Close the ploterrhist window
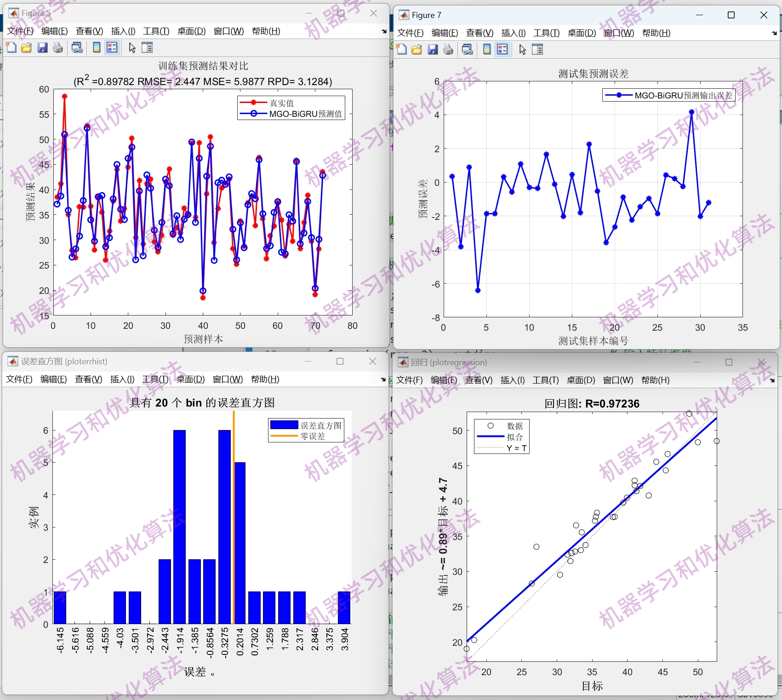 [x=373, y=361]
